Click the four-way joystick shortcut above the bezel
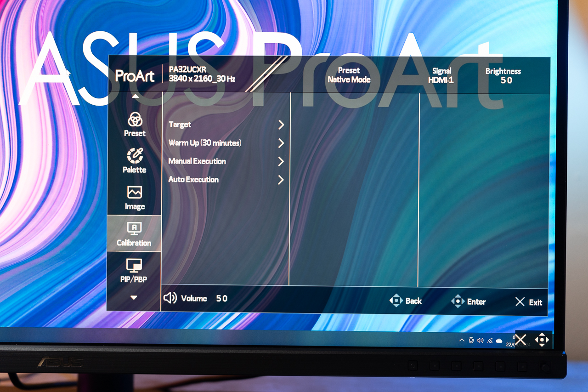 (542, 340)
